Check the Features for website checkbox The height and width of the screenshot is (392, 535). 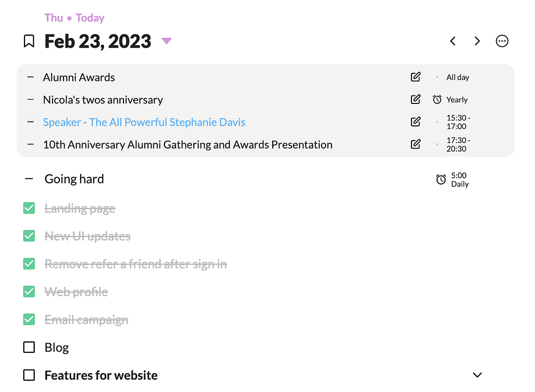pos(29,375)
